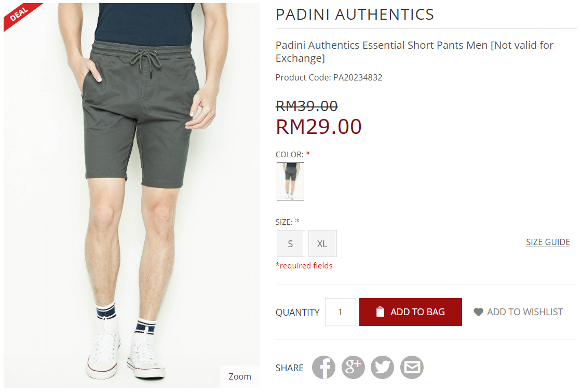The image size is (582, 392).
Task: Select size XL option
Action: click(322, 244)
